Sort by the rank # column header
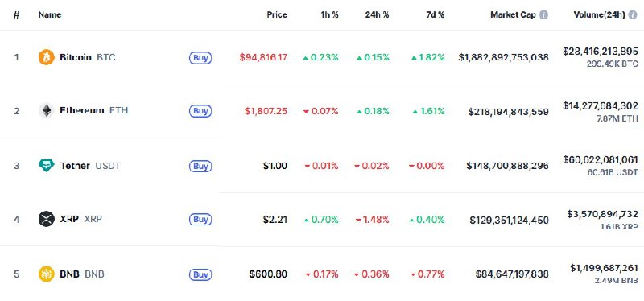 pyautogui.click(x=16, y=14)
